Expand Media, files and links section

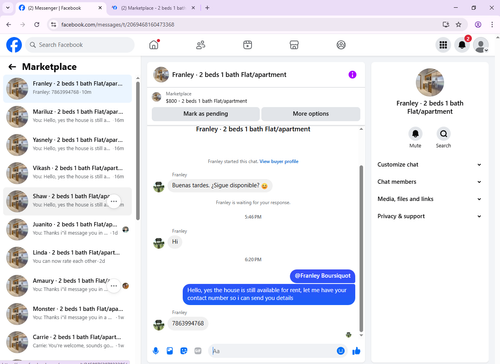429,199
